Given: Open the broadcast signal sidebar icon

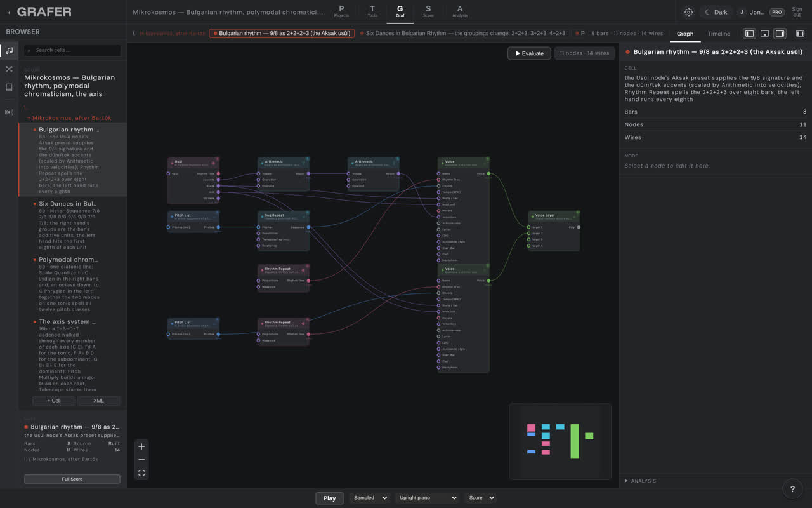Looking at the screenshot, I should coord(9,112).
